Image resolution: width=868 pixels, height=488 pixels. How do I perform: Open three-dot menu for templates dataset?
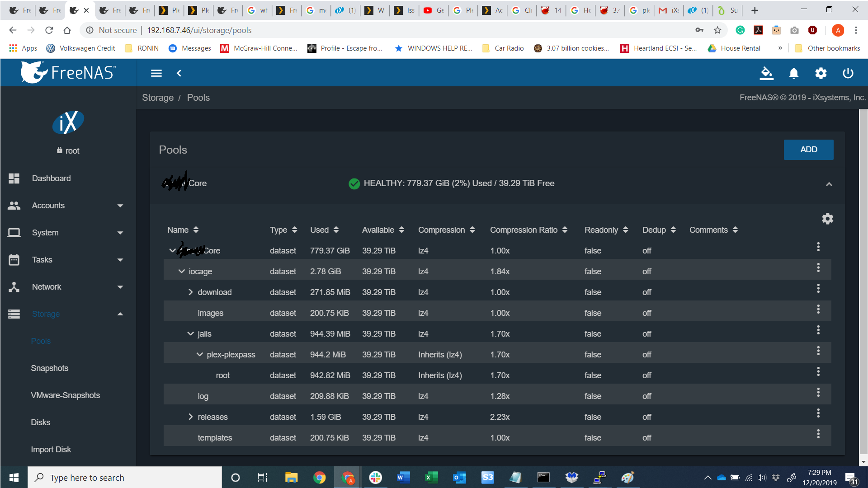click(x=818, y=434)
